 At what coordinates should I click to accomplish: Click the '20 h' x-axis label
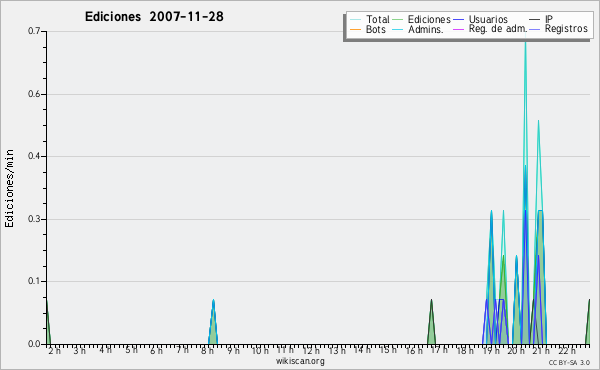coord(516,350)
